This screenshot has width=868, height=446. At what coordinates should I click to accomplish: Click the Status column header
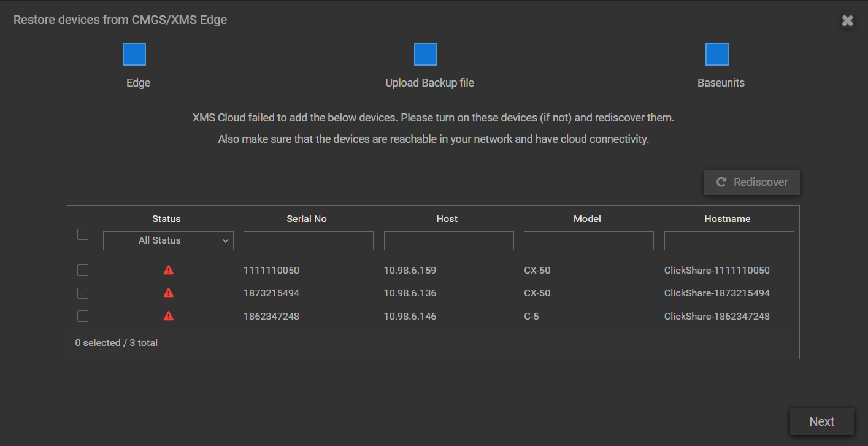pyautogui.click(x=166, y=219)
